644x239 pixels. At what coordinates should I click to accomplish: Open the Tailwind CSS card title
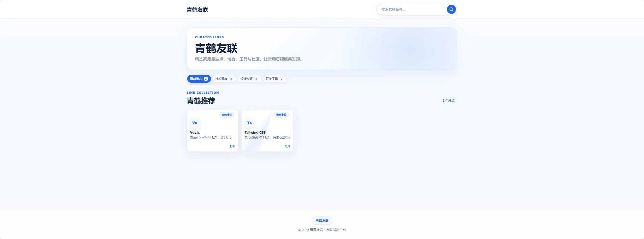255,132
